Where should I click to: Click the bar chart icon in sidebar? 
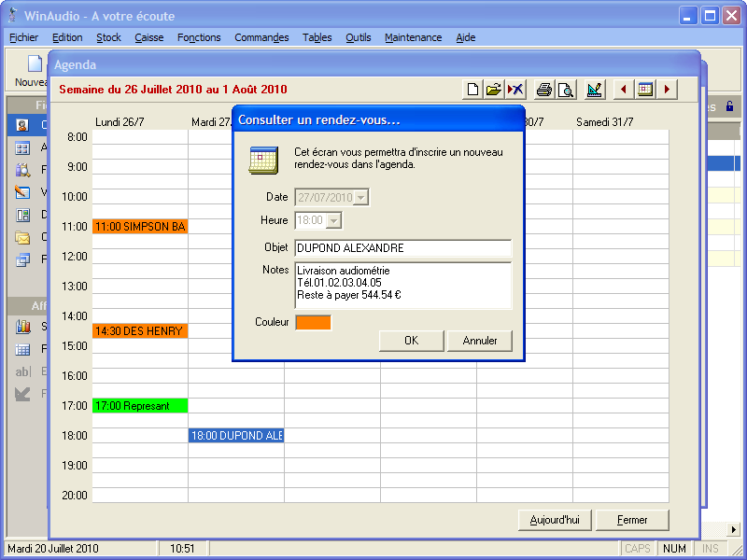(x=23, y=327)
